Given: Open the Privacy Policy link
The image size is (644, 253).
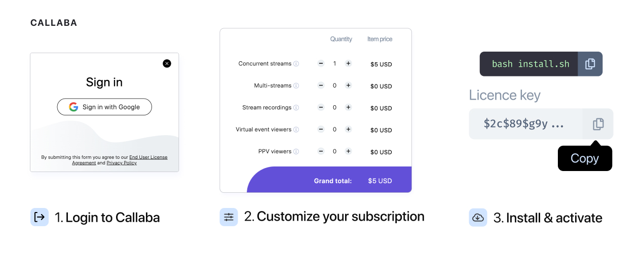Looking at the screenshot, I should point(122,163).
